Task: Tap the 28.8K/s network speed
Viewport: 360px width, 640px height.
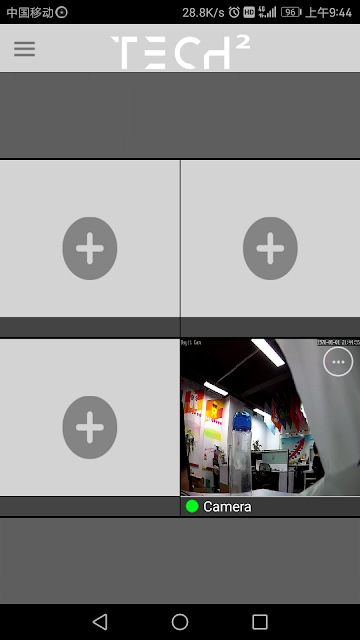Action: click(x=203, y=12)
